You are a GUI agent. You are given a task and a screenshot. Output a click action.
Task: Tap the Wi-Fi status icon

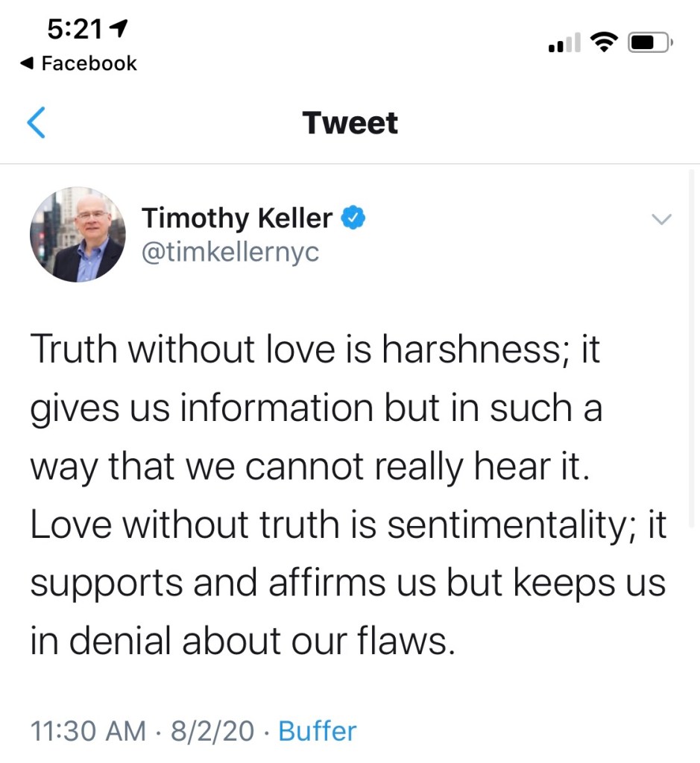coord(602,43)
